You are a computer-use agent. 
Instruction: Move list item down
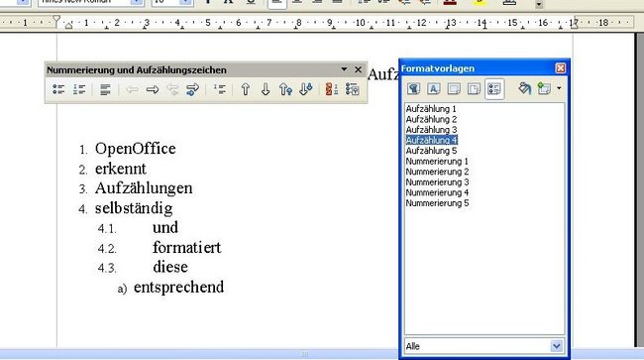[x=266, y=89]
